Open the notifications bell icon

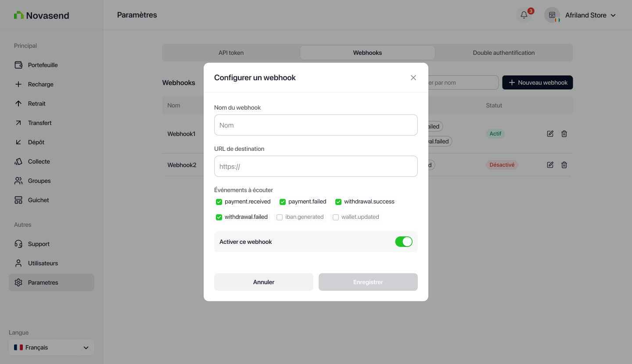(524, 15)
